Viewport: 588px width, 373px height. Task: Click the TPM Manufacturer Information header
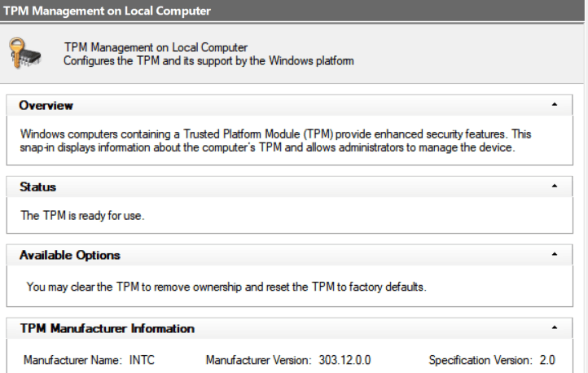point(289,328)
